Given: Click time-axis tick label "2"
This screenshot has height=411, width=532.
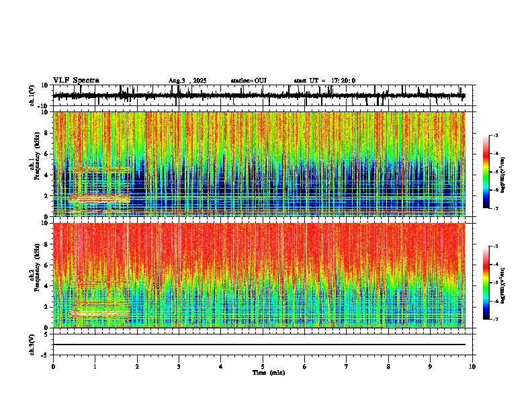Looking at the screenshot, I should (x=137, y=367).
